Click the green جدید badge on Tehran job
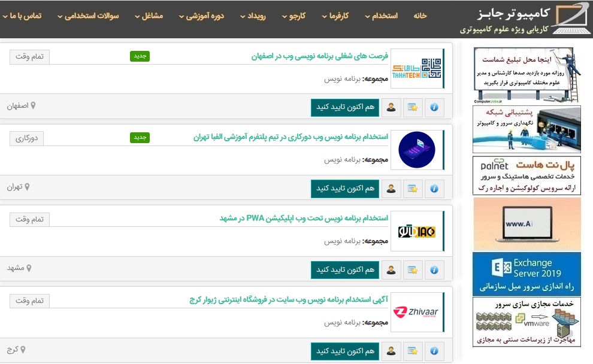 (140, 138)
